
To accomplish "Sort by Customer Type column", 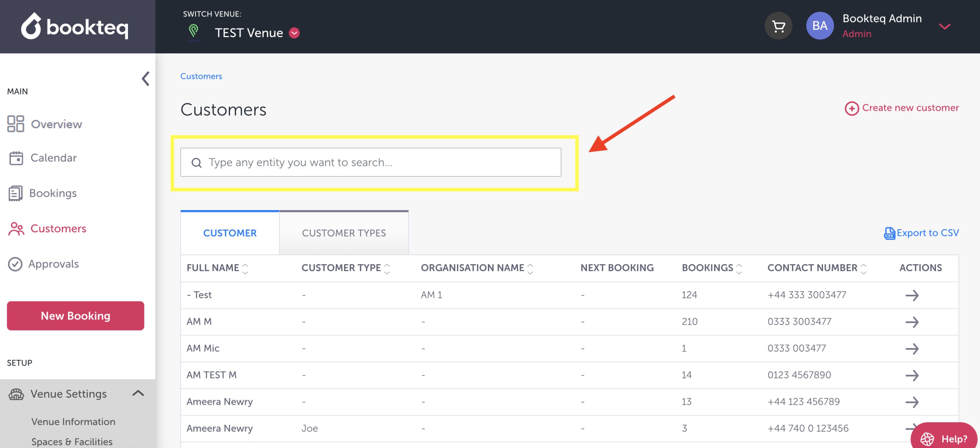I will (387, 269).
